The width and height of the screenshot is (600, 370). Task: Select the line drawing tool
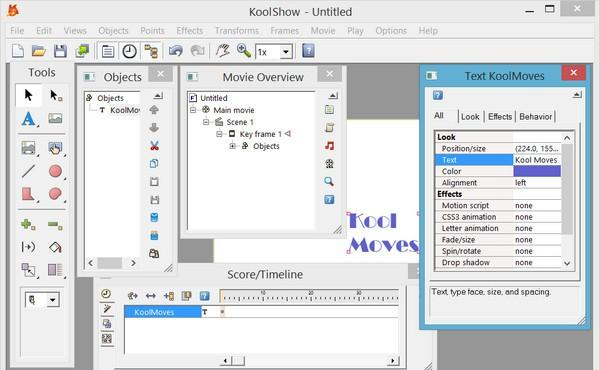tap(28, 171)
